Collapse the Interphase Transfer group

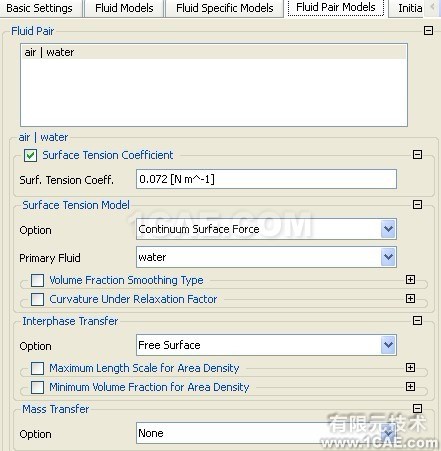[x=417, y=320]
